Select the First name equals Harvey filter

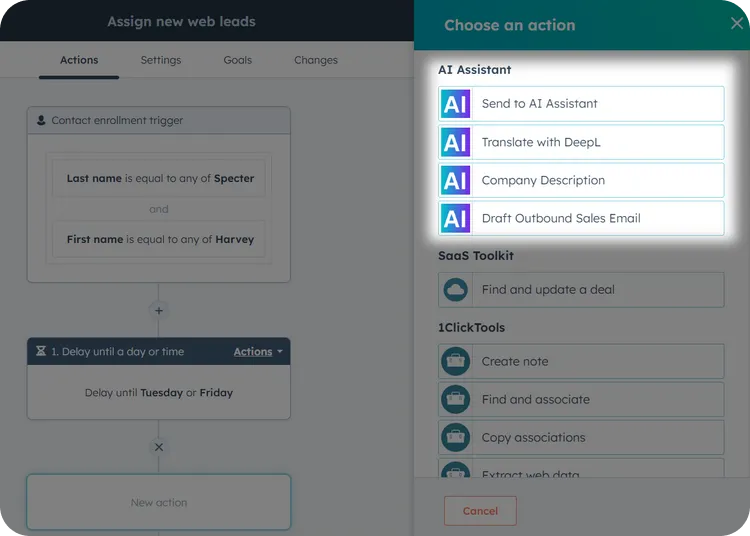coord(160,240)
